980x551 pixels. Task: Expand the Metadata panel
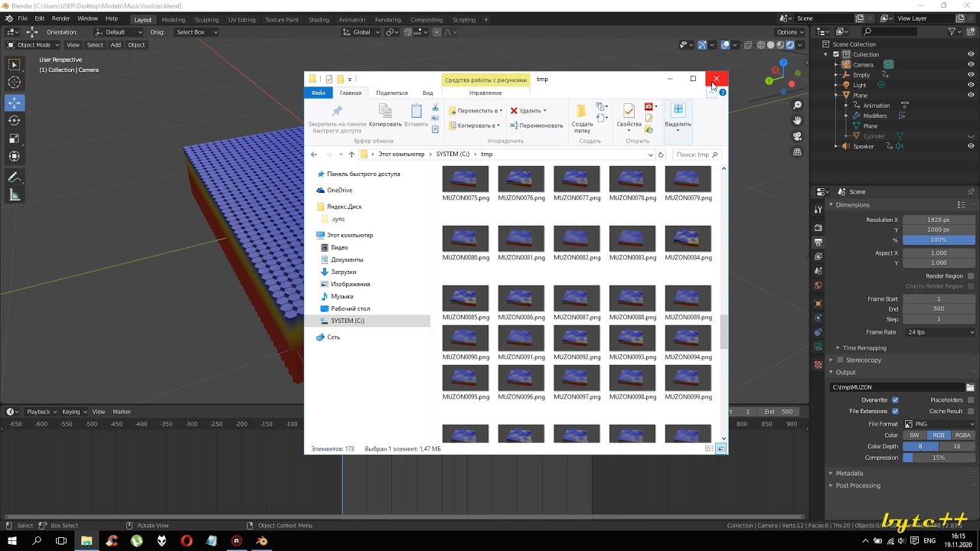click(849, 473)
